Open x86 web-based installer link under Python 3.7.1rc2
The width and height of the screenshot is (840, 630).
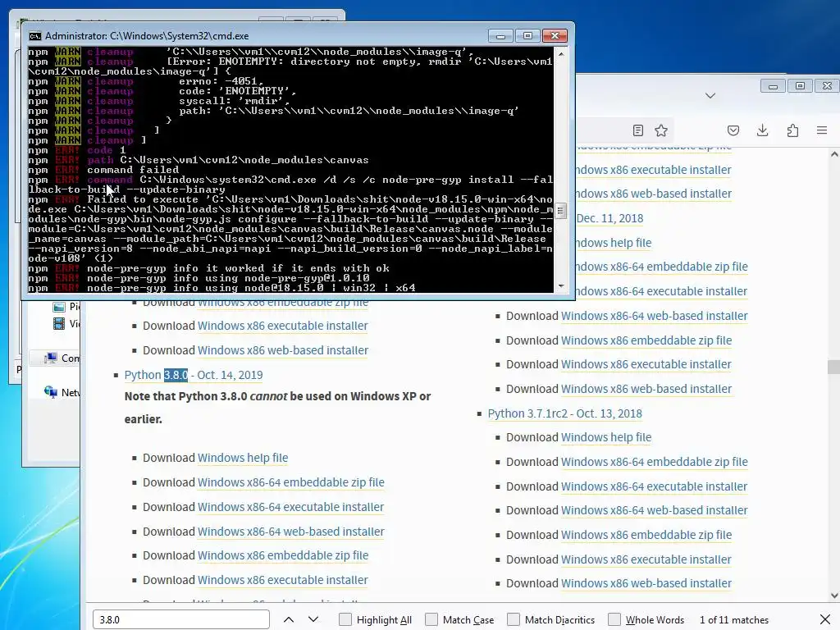(646, 583)
